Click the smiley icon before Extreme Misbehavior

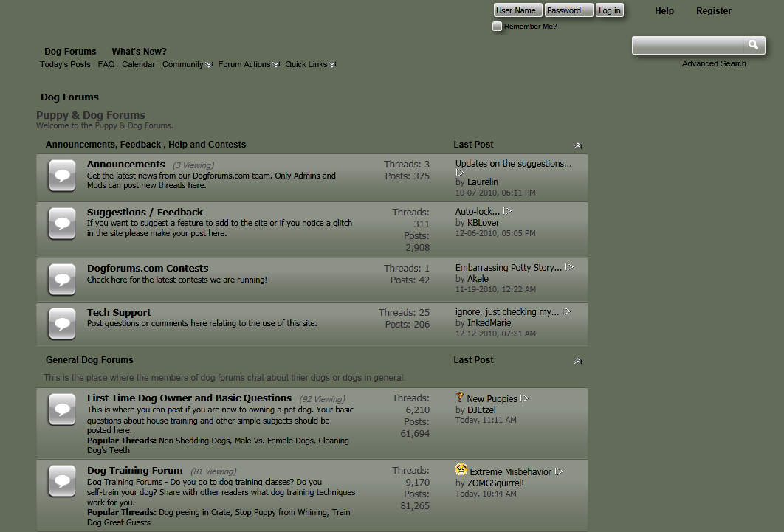461,469
